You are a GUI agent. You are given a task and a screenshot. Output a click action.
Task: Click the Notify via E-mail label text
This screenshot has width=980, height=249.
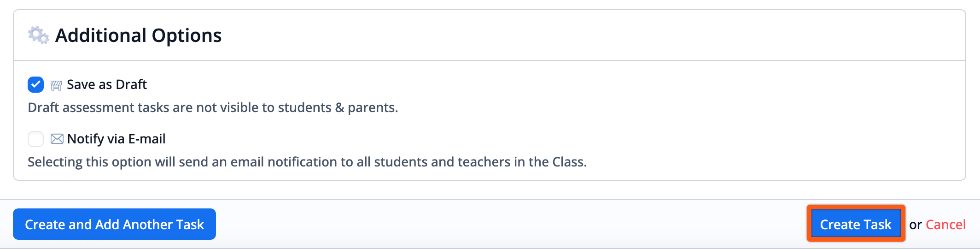tap(116, 139)
